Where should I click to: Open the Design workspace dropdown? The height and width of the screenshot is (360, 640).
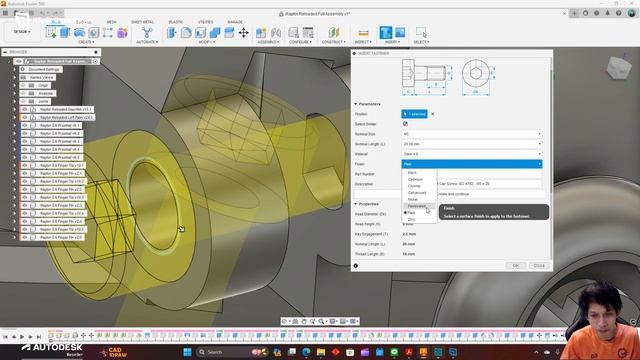[22, 32]
